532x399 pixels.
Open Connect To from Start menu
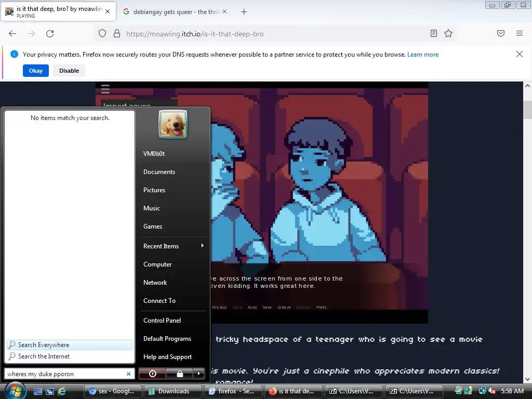click(x=159, y=301)
